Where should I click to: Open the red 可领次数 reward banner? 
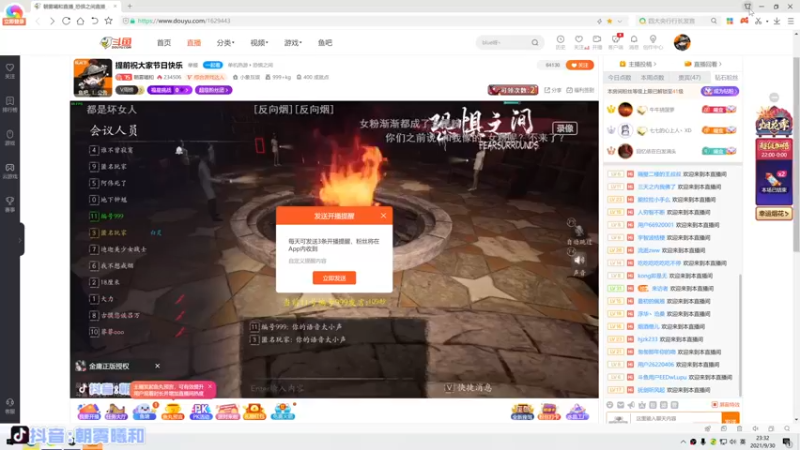pyautogui.click(x=513, y=90)
